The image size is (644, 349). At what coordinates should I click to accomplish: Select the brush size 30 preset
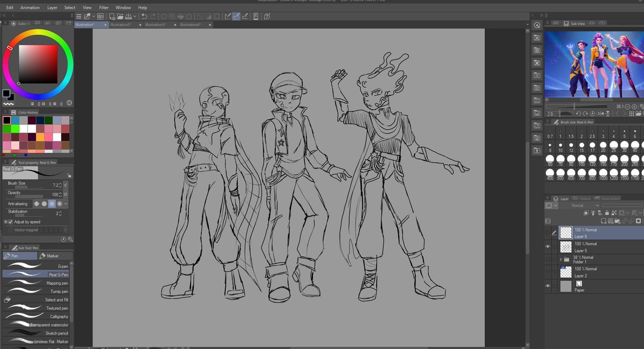pos(624,145)
